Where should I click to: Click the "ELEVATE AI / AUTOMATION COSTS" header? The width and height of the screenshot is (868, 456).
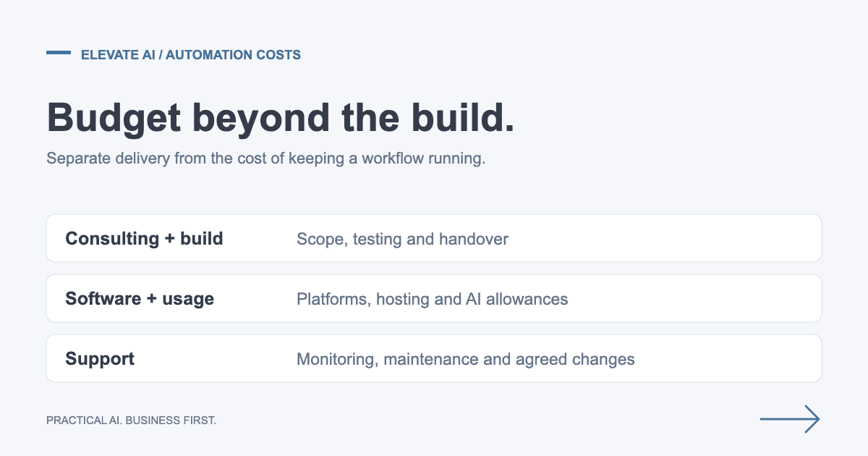pyautogui.click(x=191, y=54)
